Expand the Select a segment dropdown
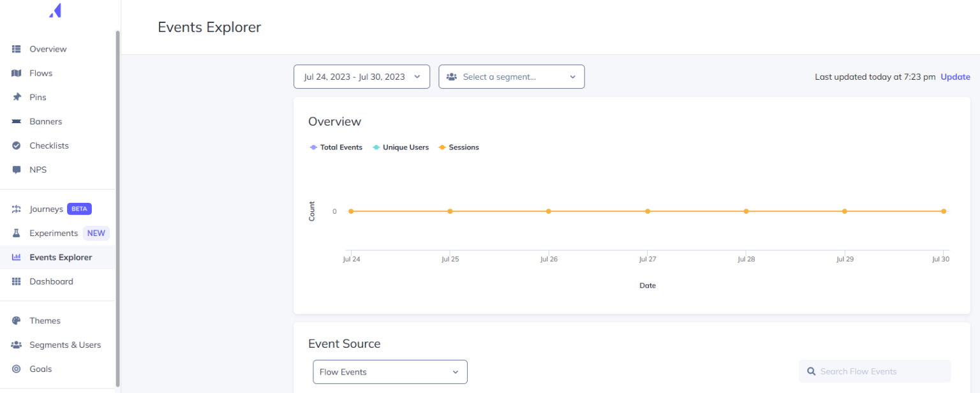 [x=511, y=77]
